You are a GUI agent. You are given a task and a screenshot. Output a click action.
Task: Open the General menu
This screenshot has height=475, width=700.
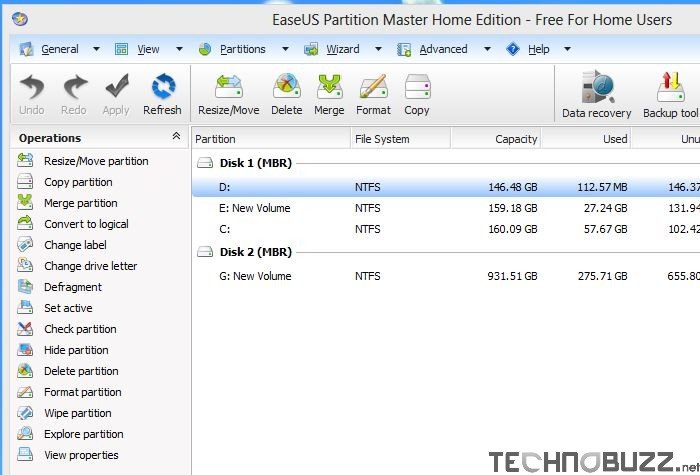click(x=60, y=49)
